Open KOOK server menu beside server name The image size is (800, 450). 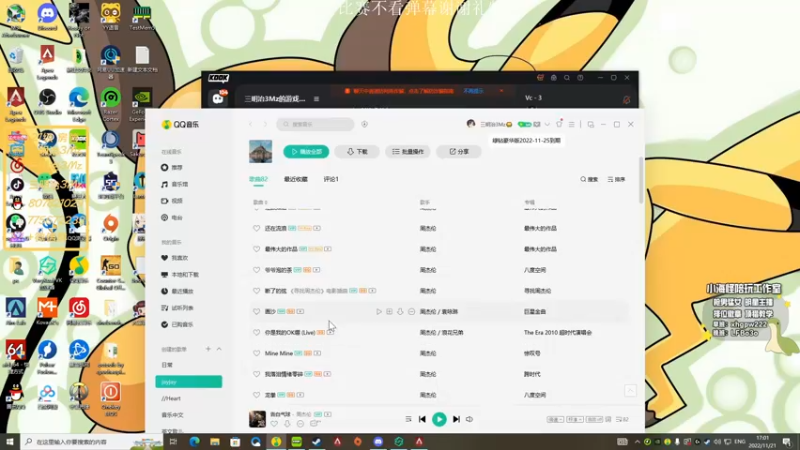coord(316,99)
